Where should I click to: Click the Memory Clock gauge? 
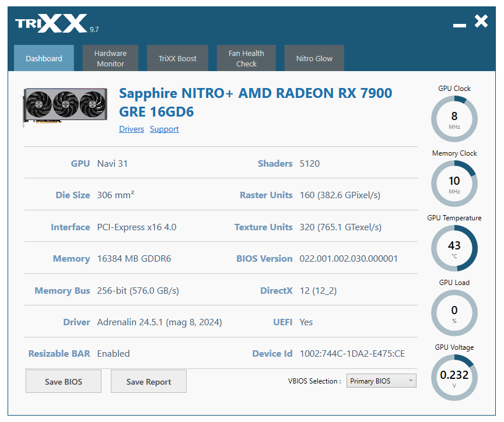pos(454,184)
